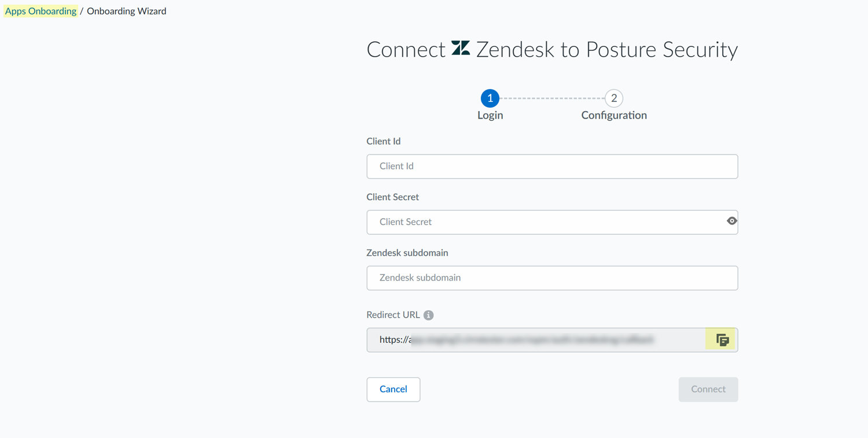Copy the Redirect URL to clipboard
This screenshot has width=868, height=438.
(x=722, y=340)
